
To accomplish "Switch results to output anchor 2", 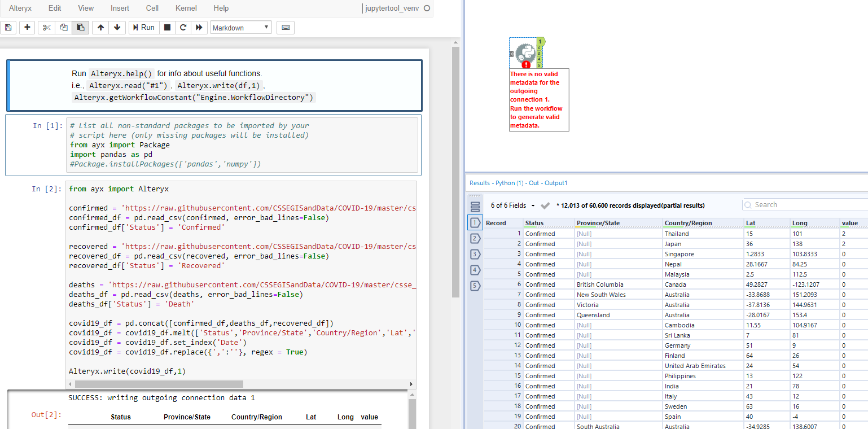I will click(x=475, y=238).
